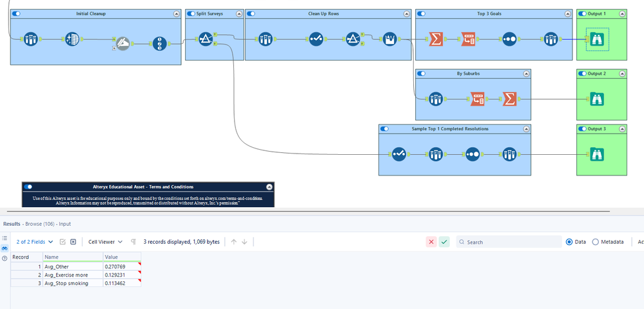Select the Browse tool in Output 1
Image resolution: width=644 pixels, height=309 pixels.
[x=597, y=39]
